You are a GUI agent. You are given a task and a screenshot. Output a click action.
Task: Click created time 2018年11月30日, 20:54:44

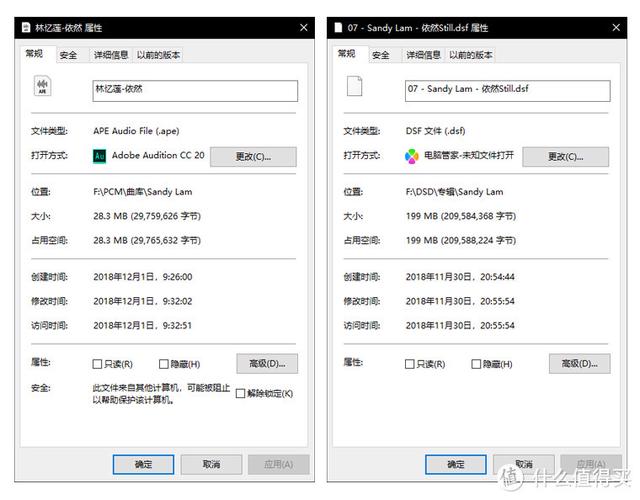click(x=460, y=277)
